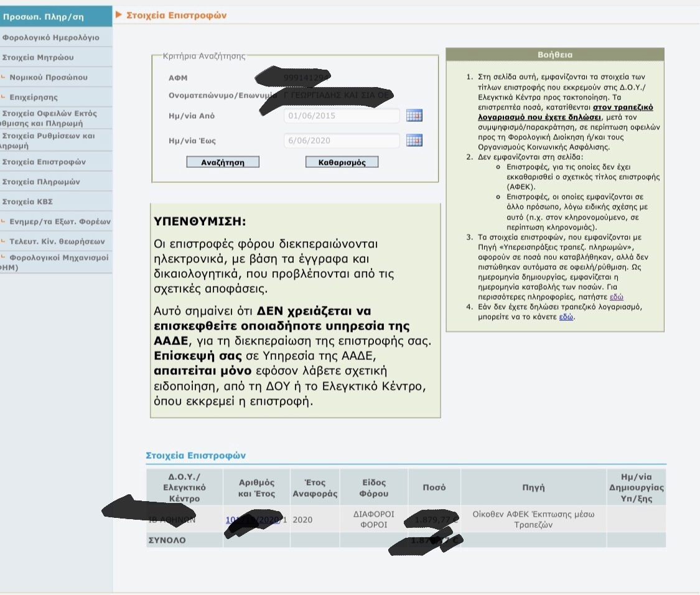This screenshot has width=700, height=595.
Task: Click the Ημ/νία Από date field
Action: coord(341,116)
